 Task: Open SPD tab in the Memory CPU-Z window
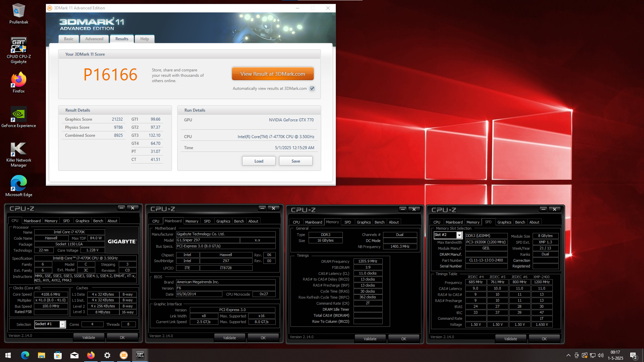tap(348, 222)
